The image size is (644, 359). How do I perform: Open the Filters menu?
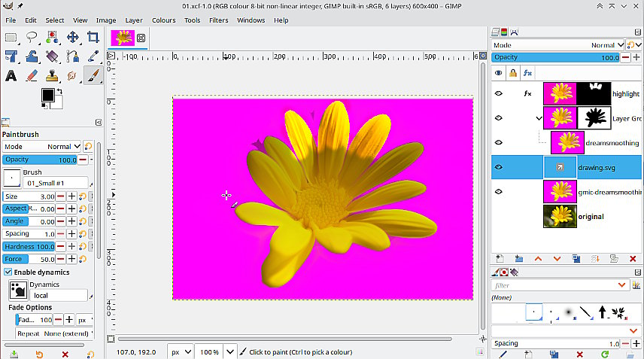(x=218, y=20)
